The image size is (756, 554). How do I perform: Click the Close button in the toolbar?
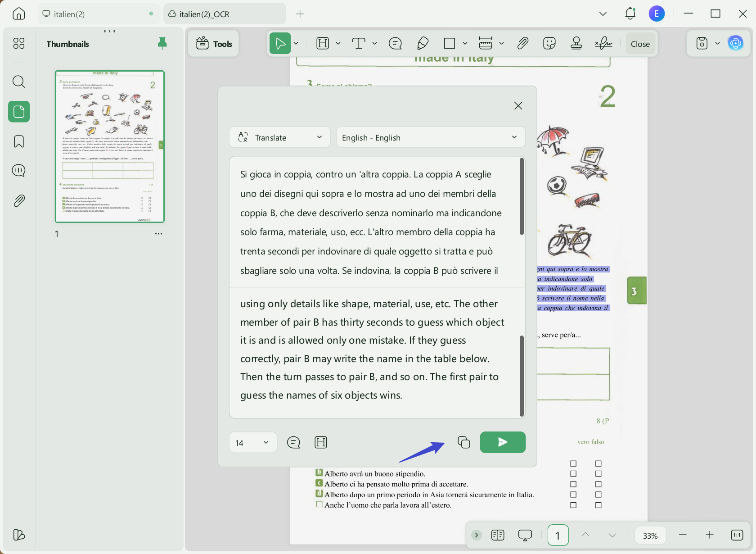pos(640,44)
